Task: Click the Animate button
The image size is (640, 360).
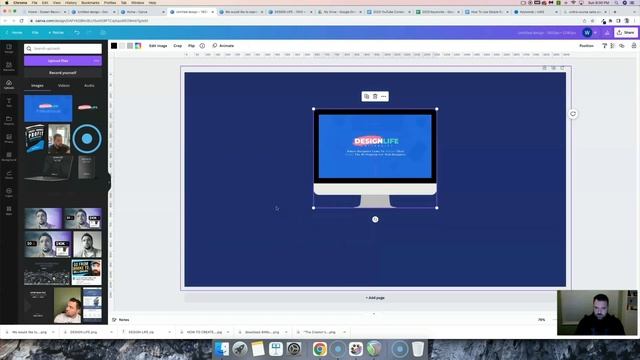Action: click(x=223, y=46)
